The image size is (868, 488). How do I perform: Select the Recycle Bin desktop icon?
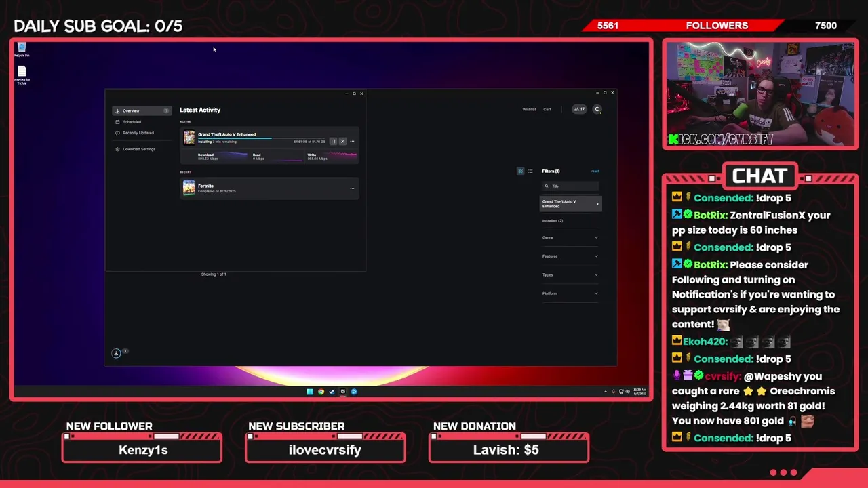tap(22, 49)
